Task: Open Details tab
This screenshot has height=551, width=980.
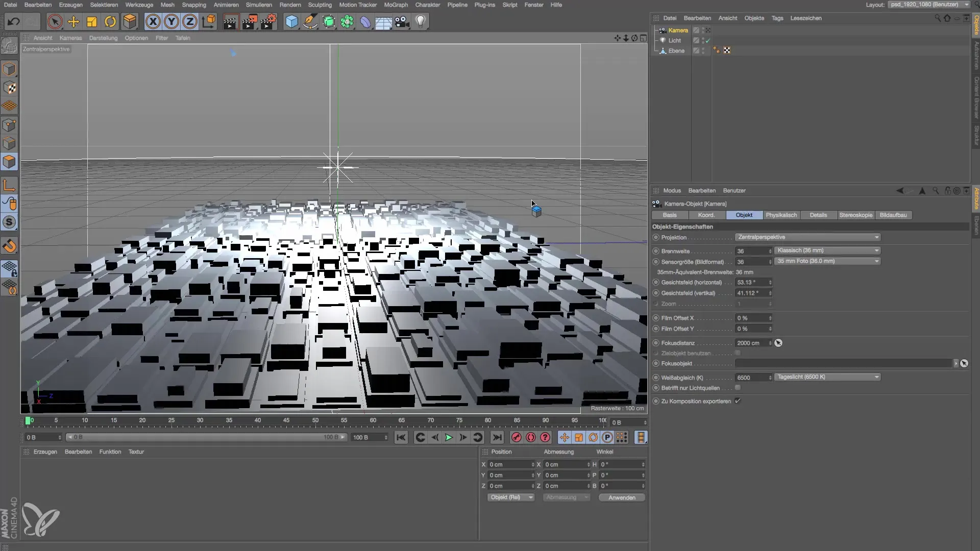Action: tap(818, 215)
